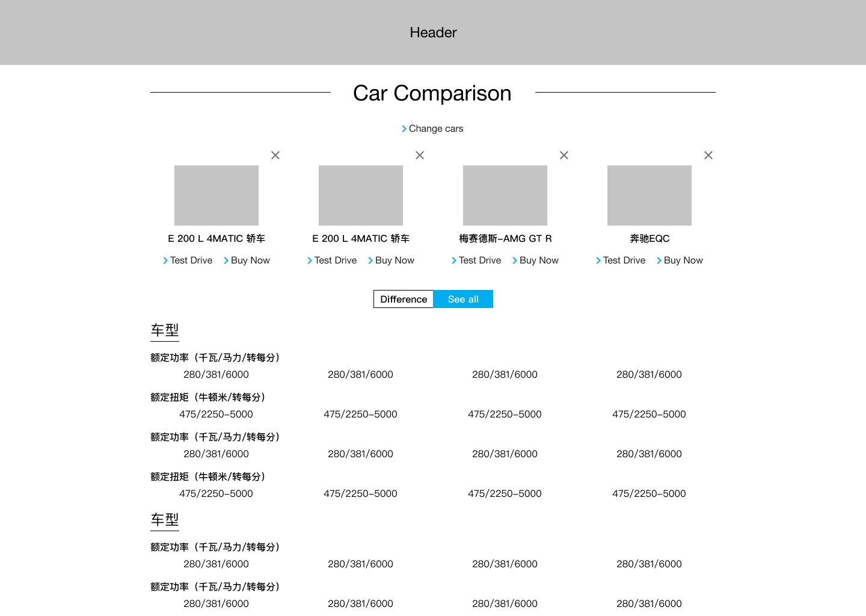Click the Car Comparison page title
This screenshot has width=866, height=616.
tap(432, 93)
